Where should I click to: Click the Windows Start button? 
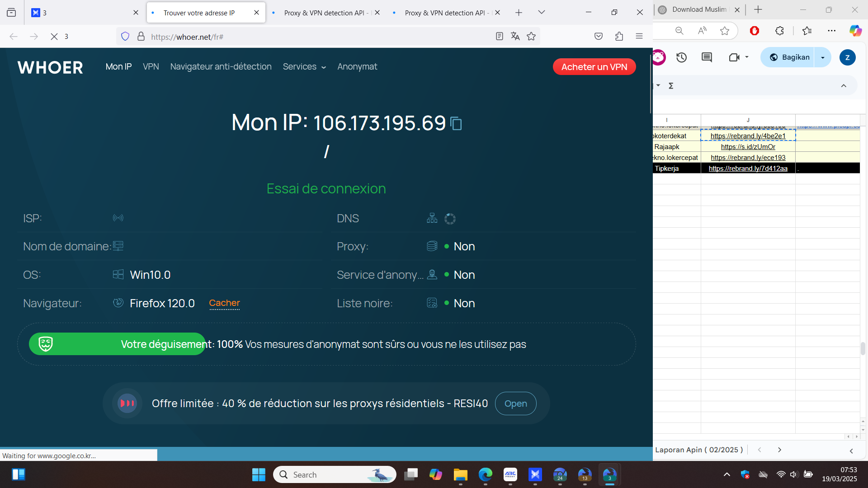(259, 474)
